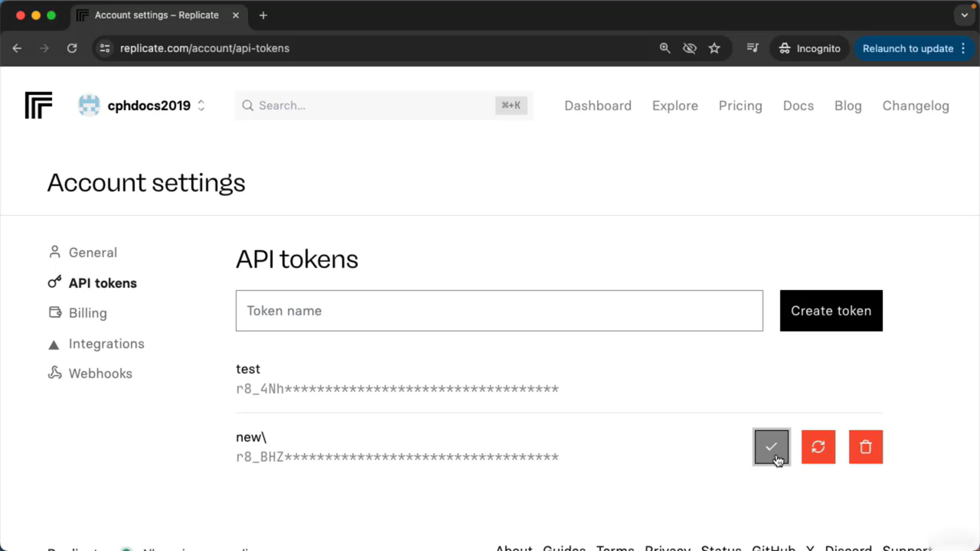Open Billing via the card icon
Viewport: 980px width, 551px height.
pyautogui.click(x=54, y=312)
